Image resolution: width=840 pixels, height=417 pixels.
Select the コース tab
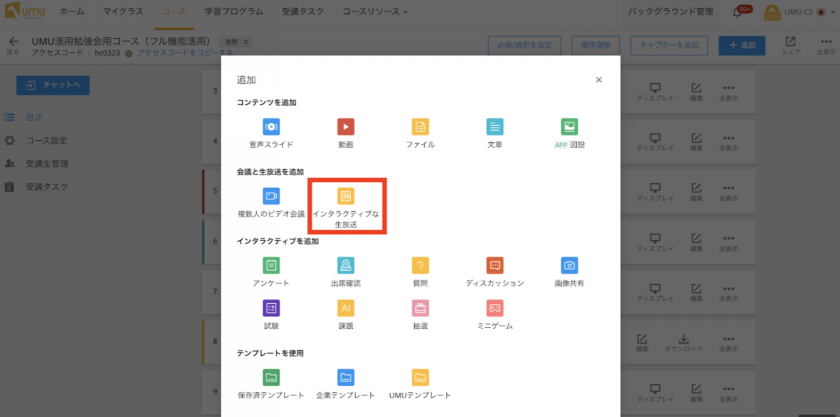pos(174,11)
